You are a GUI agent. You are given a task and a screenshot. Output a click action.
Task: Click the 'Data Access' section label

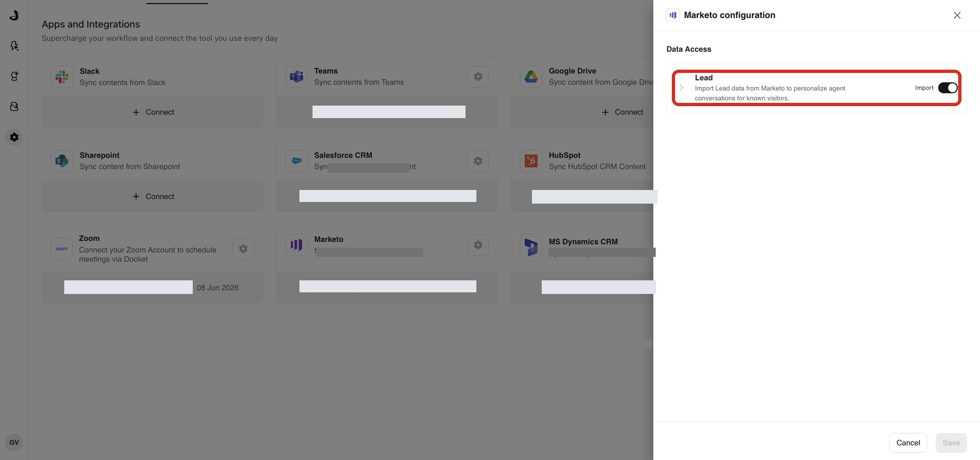click(x=689, y=49)
